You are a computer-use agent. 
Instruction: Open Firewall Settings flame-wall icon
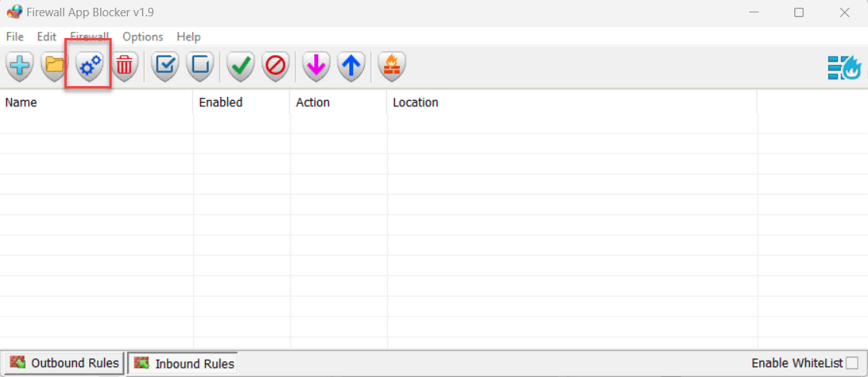tap(392, 67)
